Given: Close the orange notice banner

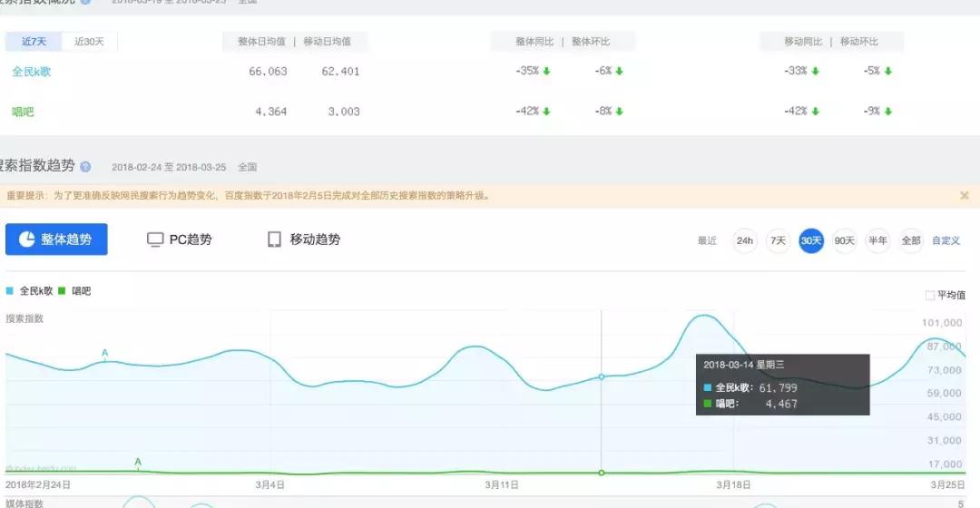Looking at the screenshot, I should [965, 196].
